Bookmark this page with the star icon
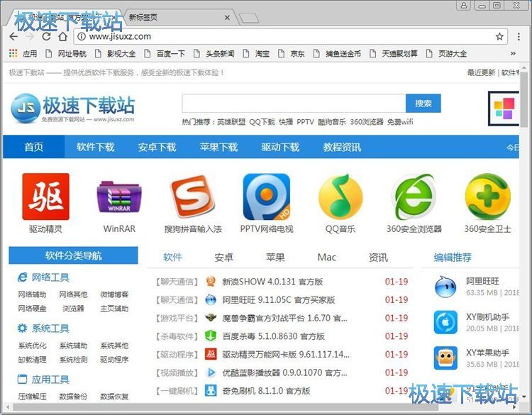Screen dimensions: 532x415 (499, 36)
